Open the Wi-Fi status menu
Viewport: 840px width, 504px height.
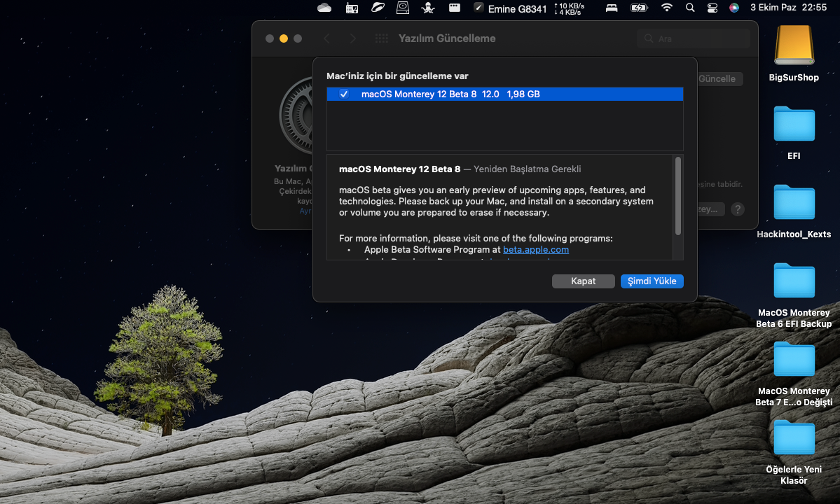click(666, 8)
